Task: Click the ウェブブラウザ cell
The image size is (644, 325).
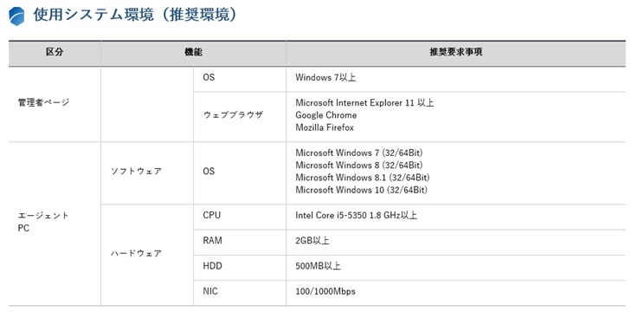Action: click(x=233, y=115)
